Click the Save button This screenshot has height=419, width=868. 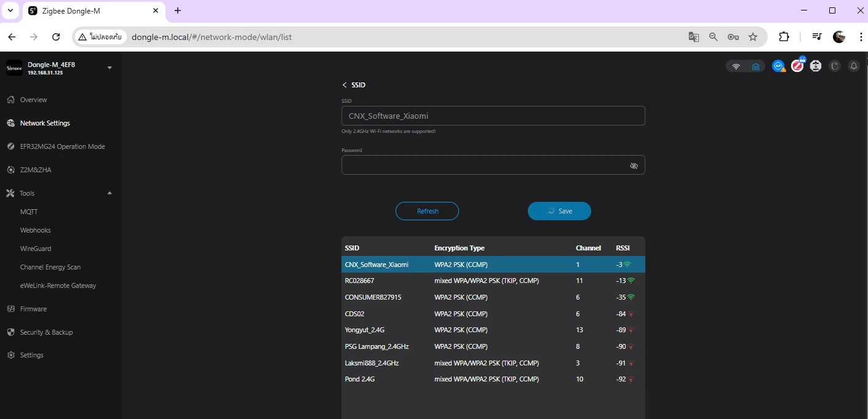tap(559, 211)
